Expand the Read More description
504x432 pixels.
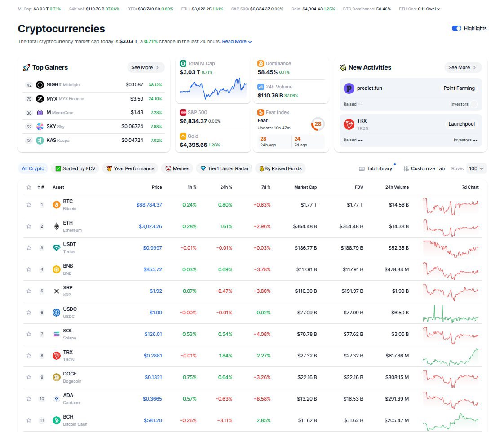[x=237, y=41]
